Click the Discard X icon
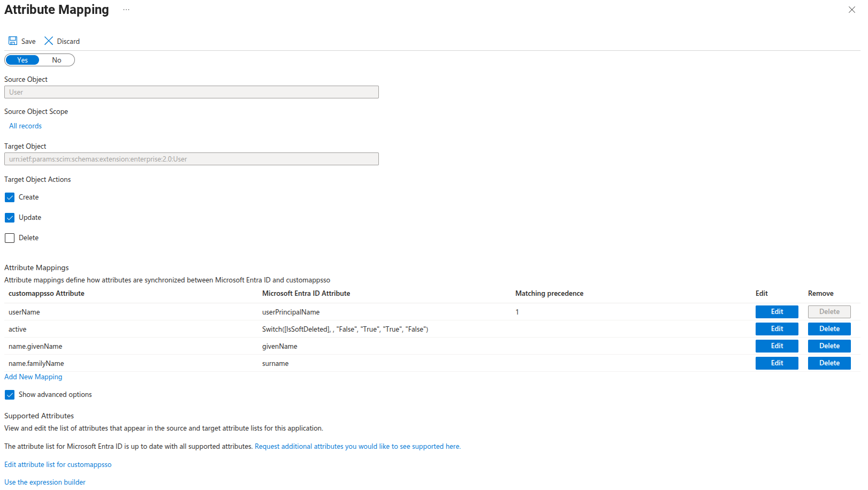 click(x=49, y=41)
